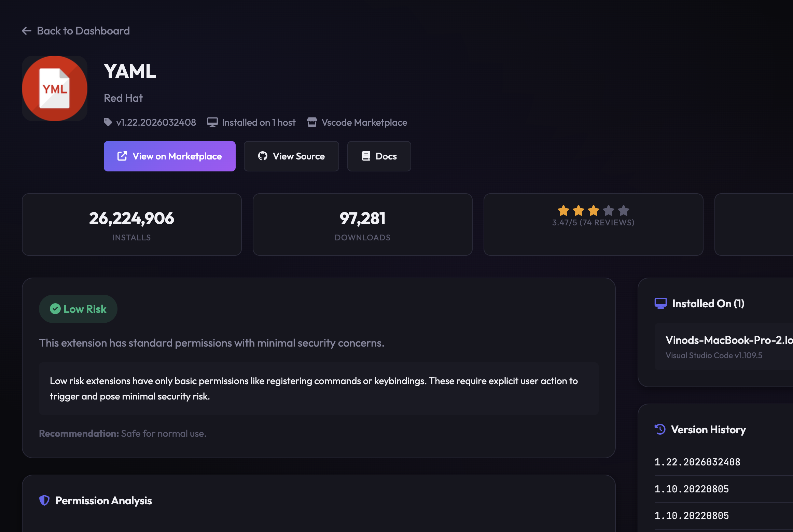Click the Permission Analysis shield icon
This screenshot has width=793, height=532.
tap(44, 501)
